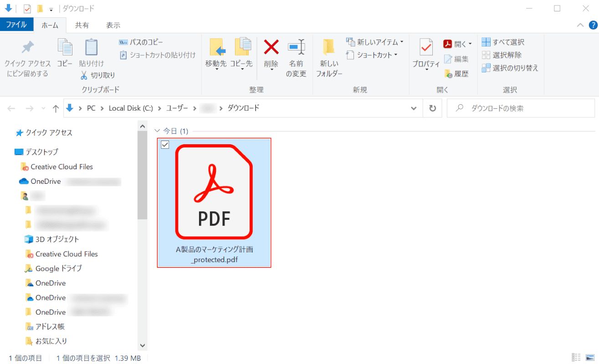Click the ダウンロードの検索 search box
The height and width of the screenshot is (364, 599).
point(521,108)
